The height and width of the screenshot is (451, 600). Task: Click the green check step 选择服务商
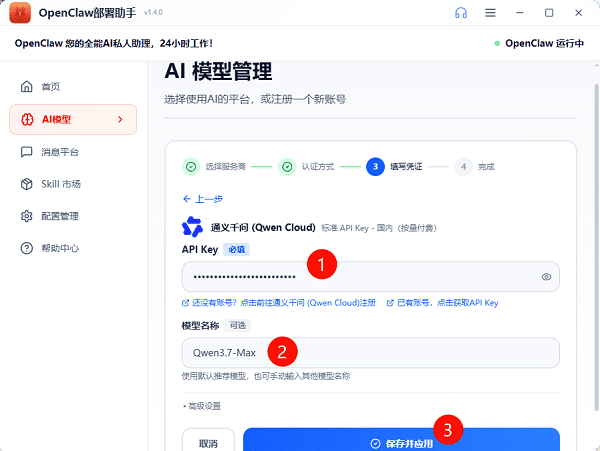[x=191, y=167]
